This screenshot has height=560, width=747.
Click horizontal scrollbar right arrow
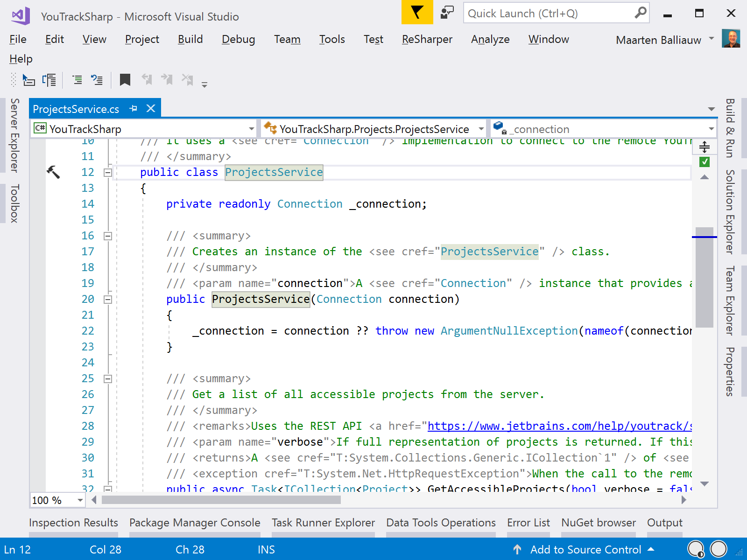point(684,500)
